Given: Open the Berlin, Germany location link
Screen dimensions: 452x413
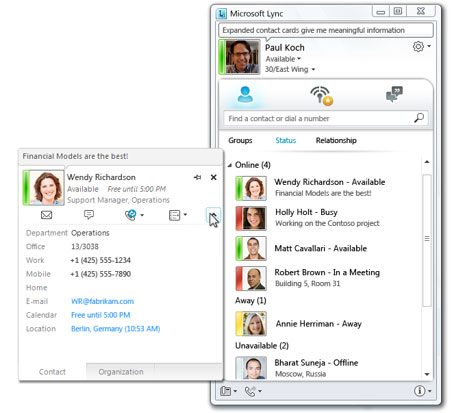Looking at the screenshot, I should click(x=115, y=329).
